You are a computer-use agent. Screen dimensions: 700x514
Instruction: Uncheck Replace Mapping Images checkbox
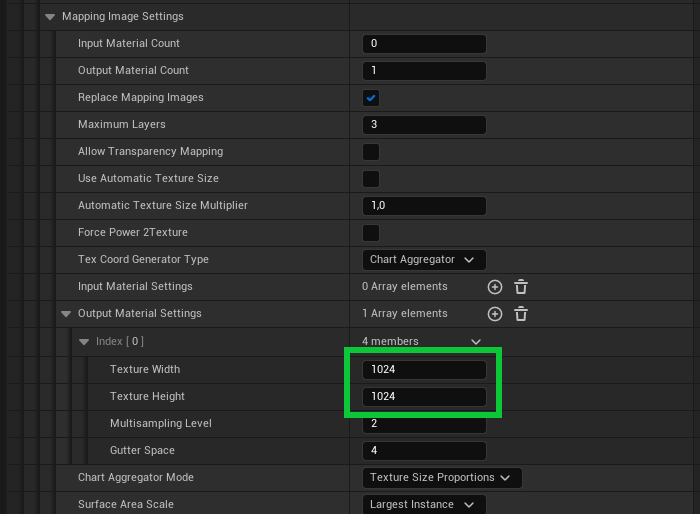[x=371, y=98]
